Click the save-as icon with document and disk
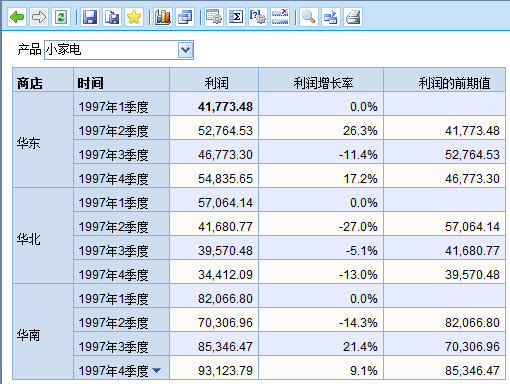510x384 pixels. (112, 17)
